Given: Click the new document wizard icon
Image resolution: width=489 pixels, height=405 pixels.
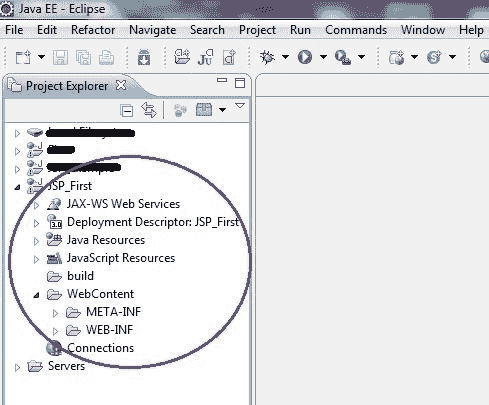Looking at the screenshot, I should [229, 57].
